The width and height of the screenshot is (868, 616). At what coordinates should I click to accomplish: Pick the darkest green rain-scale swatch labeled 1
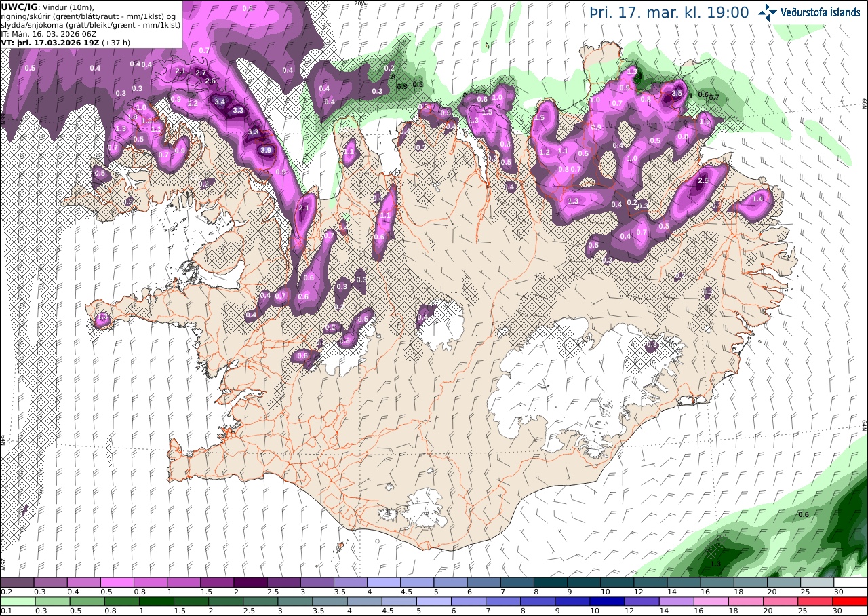[156, 601]
